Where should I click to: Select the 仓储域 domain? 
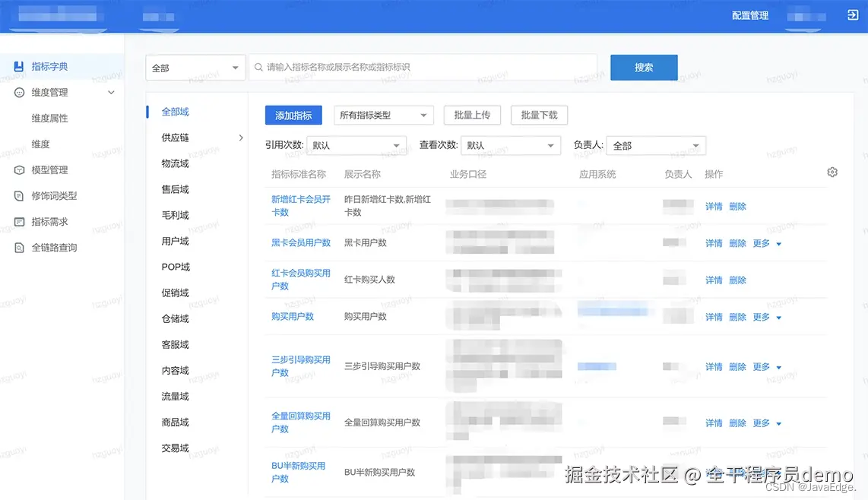[175, 318]
